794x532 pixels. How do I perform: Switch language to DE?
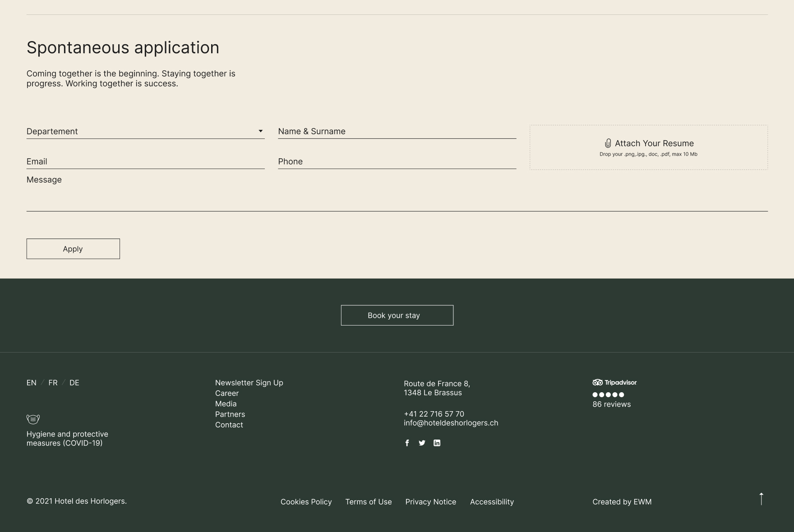pos(74,383)
